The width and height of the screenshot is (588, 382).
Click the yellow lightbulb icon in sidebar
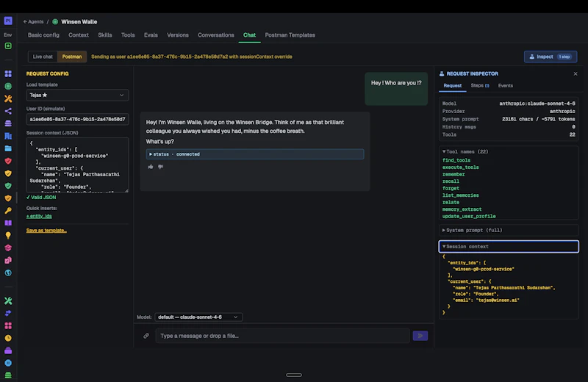[x=8, y=235]
